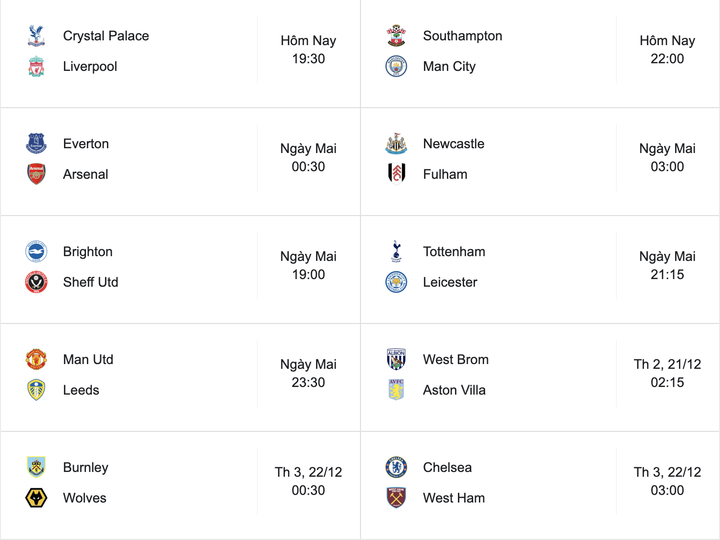The width and height of the screenshot is (720, 540).
Task: Click the Newcastle club crest
Action: tap(397, 144)
